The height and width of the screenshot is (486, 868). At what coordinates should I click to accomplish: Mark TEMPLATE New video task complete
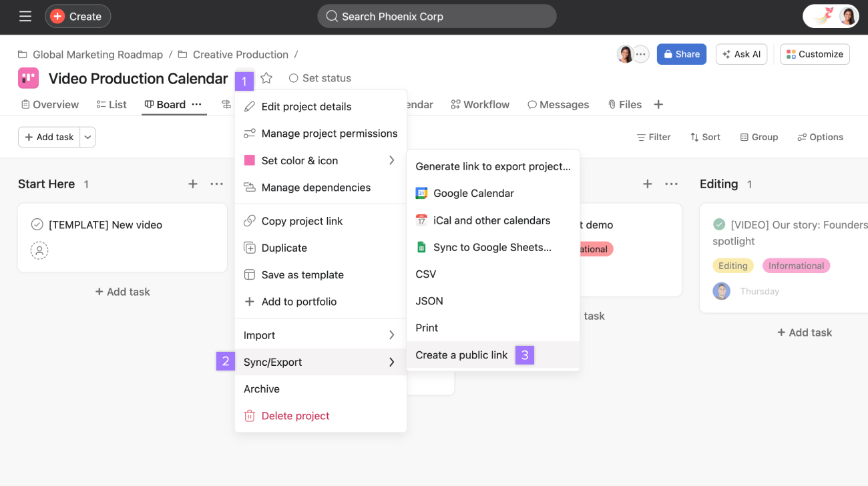[37, 224]
